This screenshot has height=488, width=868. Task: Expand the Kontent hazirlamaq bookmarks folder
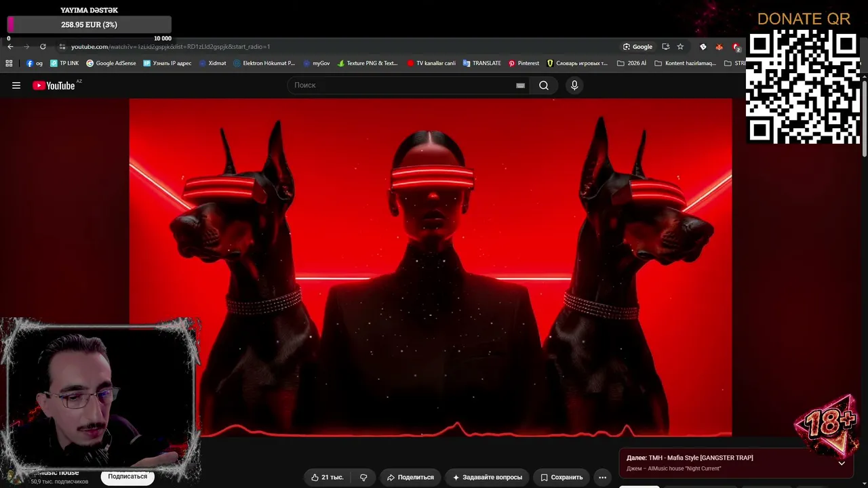pyautogui.click(x=685, y=63)
